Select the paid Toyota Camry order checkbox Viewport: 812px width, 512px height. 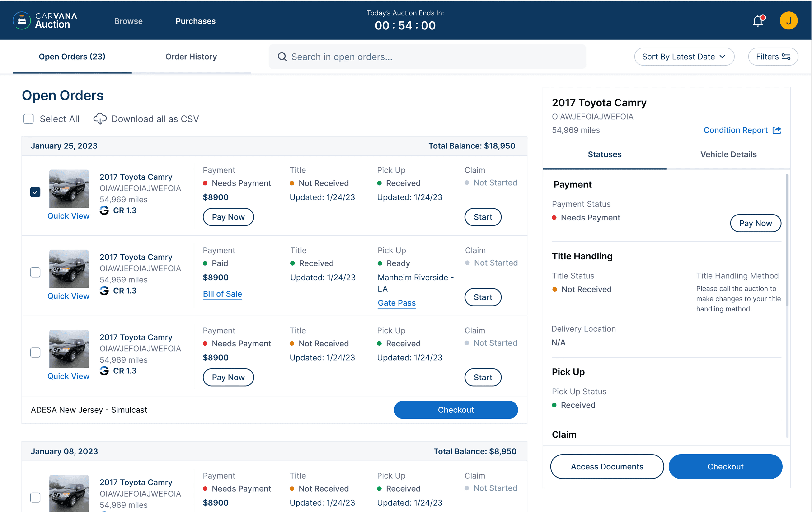(35, 272)
